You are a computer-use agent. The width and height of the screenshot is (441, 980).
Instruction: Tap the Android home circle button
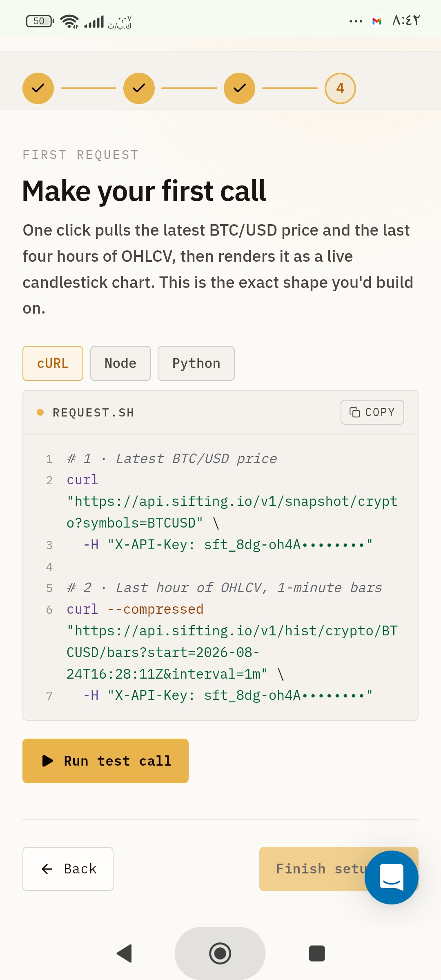tap(220, 953)
